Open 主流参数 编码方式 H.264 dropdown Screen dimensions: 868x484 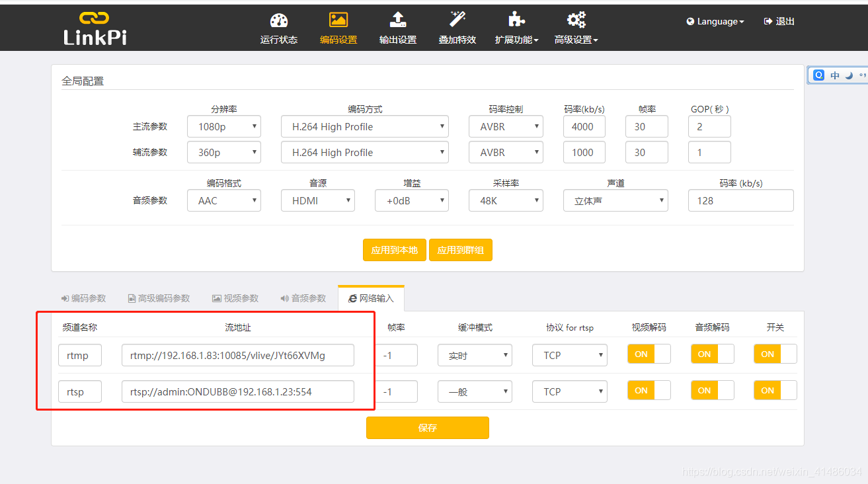pyautogui.click(x=365, y=126)
